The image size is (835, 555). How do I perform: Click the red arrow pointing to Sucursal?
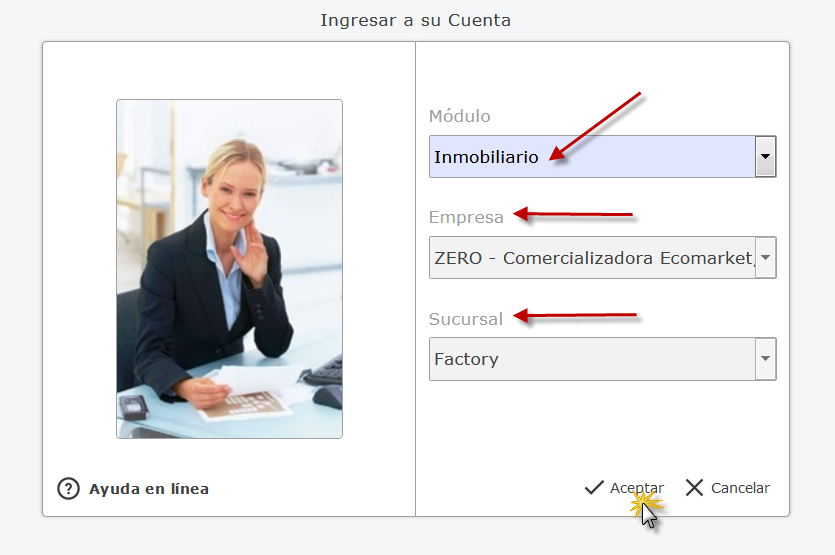click(575, 315)
